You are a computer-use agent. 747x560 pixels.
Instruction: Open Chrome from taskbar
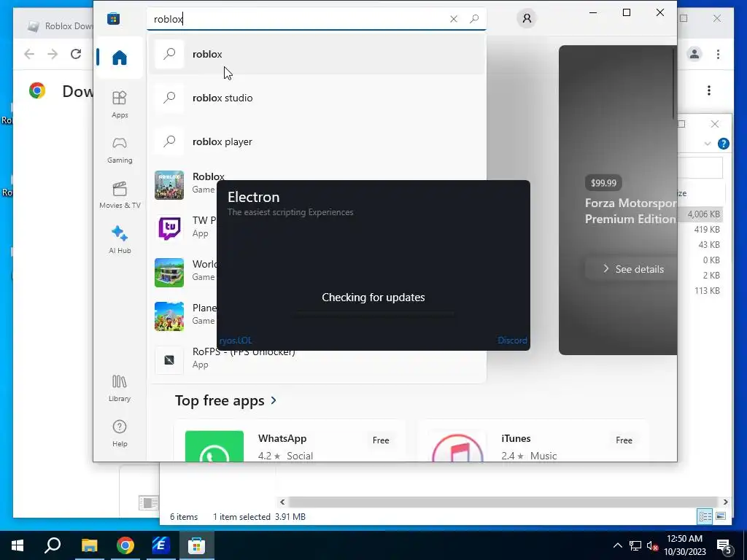(x=125, y=545)
